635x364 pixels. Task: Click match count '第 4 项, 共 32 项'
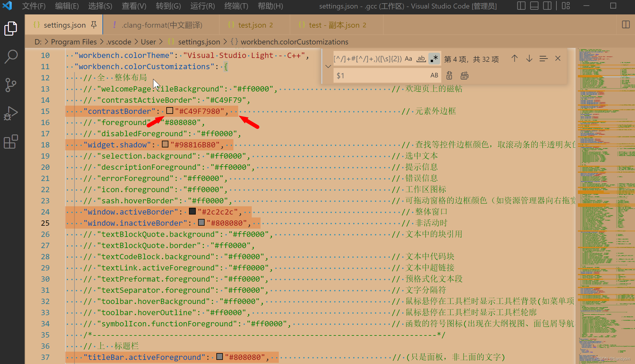point(471,59)
